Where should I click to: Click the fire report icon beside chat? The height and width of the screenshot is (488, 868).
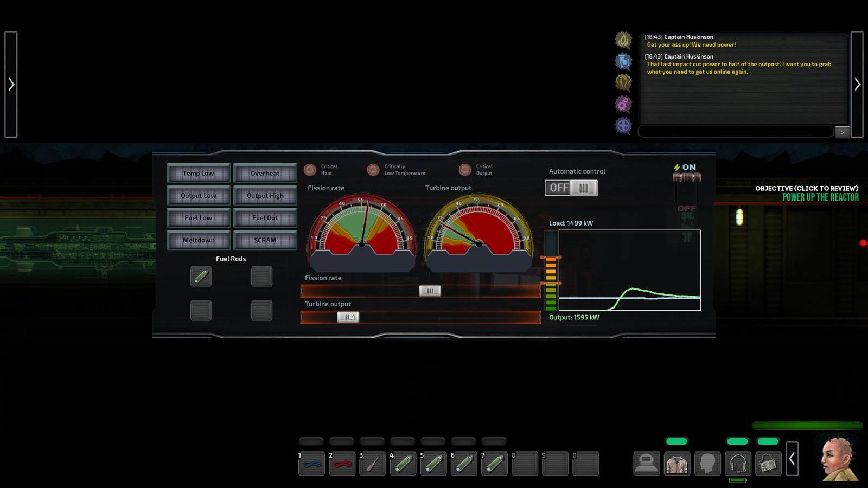coord(623,40)
